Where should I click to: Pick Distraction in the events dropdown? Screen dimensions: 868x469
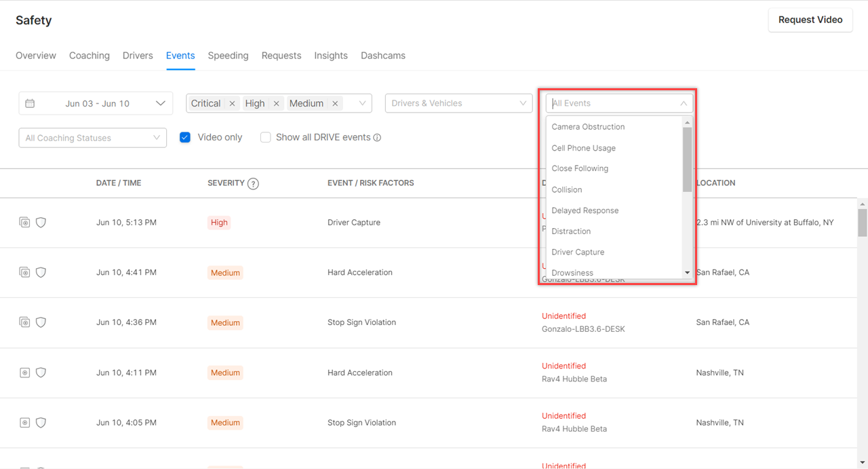click(614, 231)
